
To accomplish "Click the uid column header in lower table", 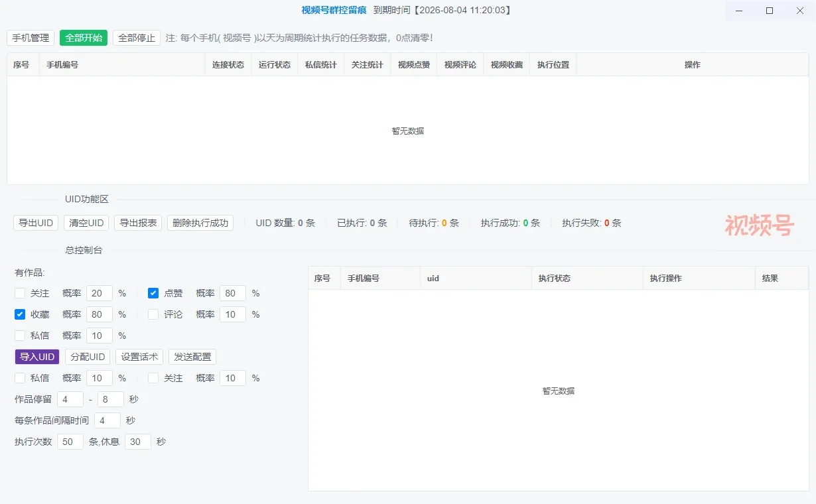I will (476, 279).
